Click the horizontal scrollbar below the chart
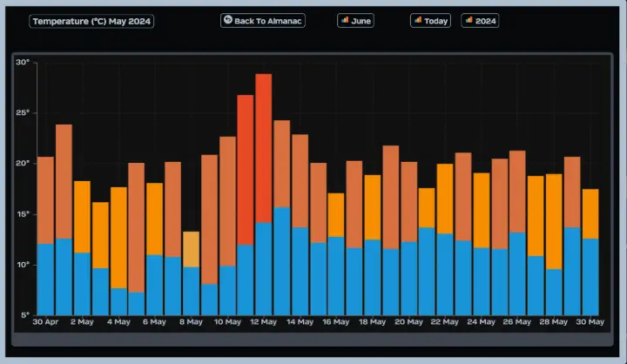This screenshot has width=627, height=364. click(x=313, y=339)
